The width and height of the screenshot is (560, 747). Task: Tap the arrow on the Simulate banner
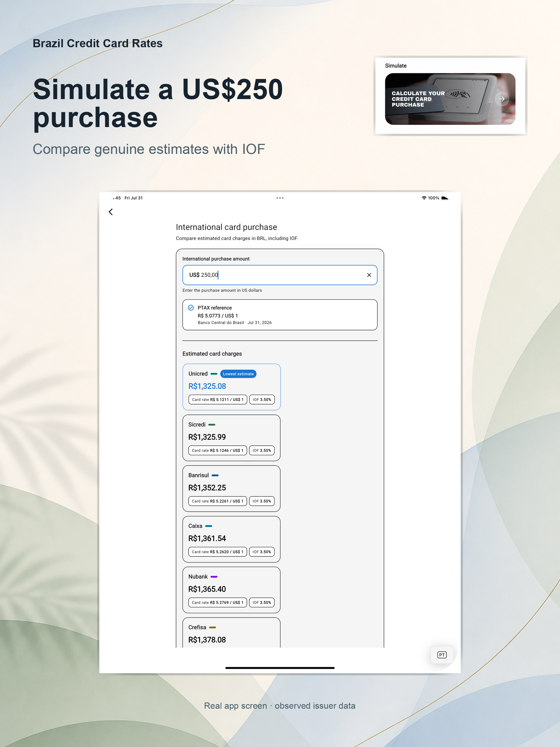(x=502, y=99)
